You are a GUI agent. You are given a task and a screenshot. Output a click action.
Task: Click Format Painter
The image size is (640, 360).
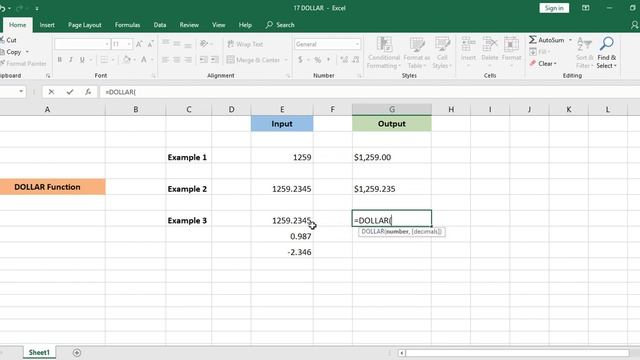[23, 63]
